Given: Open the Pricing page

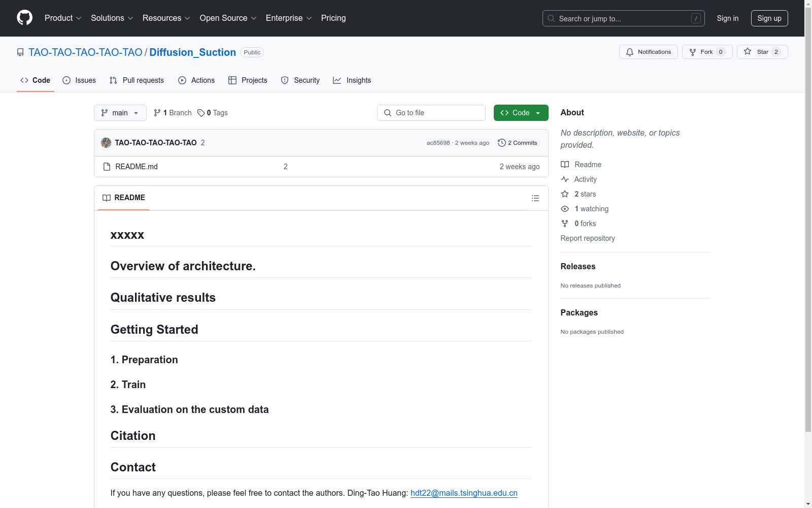Looking at the screenshot, I should [333, 18].
